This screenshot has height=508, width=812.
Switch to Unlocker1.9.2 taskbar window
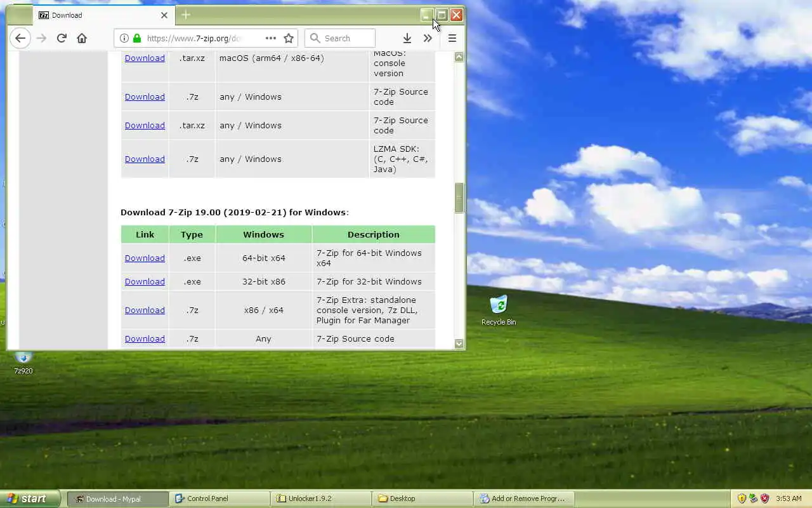[x=321, y=498]
